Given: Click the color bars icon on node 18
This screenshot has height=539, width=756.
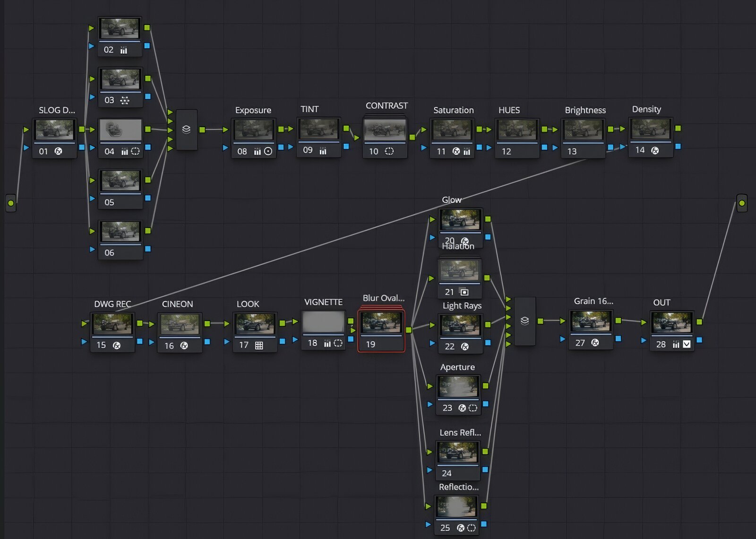Looking at the screenshot, I should click(327, 343).
